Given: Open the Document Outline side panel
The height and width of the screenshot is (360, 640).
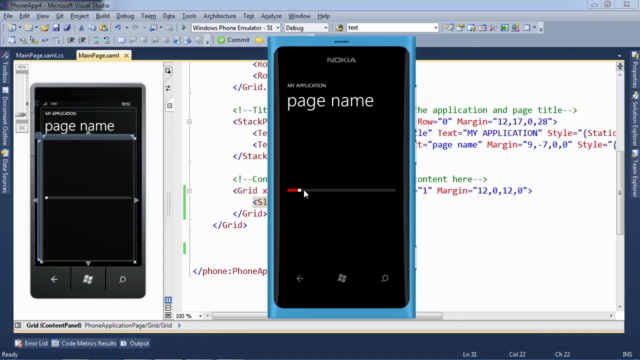Looking at the screenshot, I should click(x=5, y=117).
